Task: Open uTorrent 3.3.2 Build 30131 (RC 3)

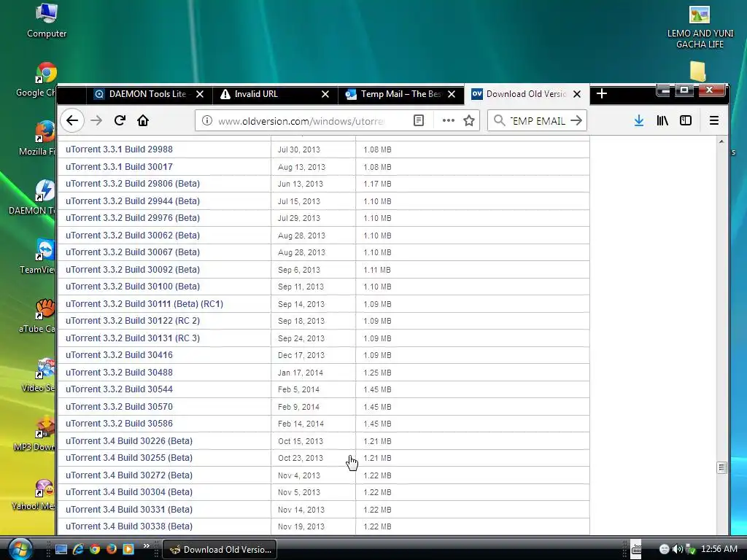Action: pos(133,338)
